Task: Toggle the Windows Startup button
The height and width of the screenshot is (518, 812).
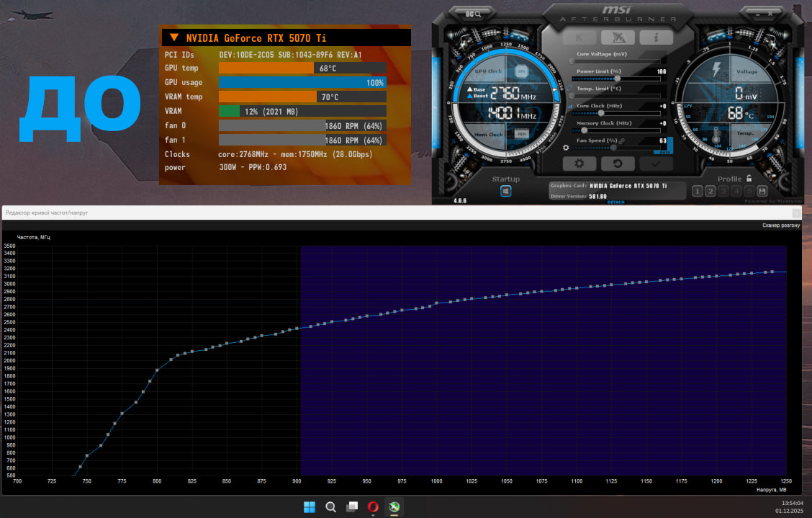Action: point(505,191)
